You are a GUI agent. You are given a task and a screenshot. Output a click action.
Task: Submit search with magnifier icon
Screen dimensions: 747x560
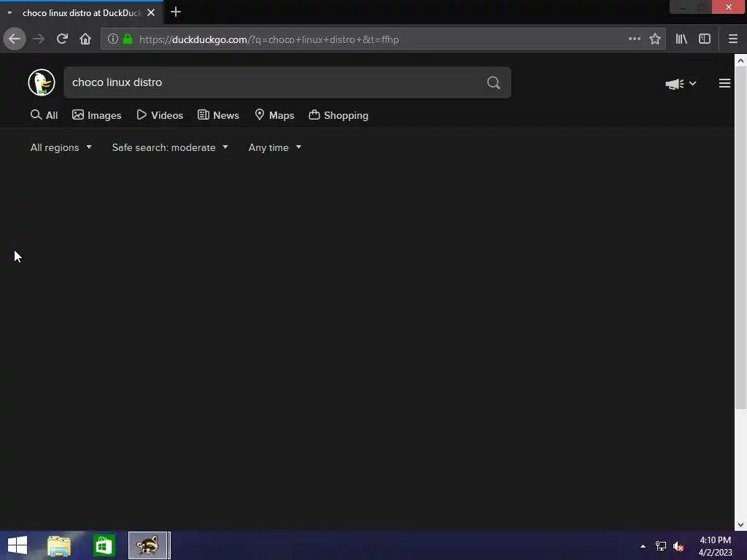click(x=494, y=83)
